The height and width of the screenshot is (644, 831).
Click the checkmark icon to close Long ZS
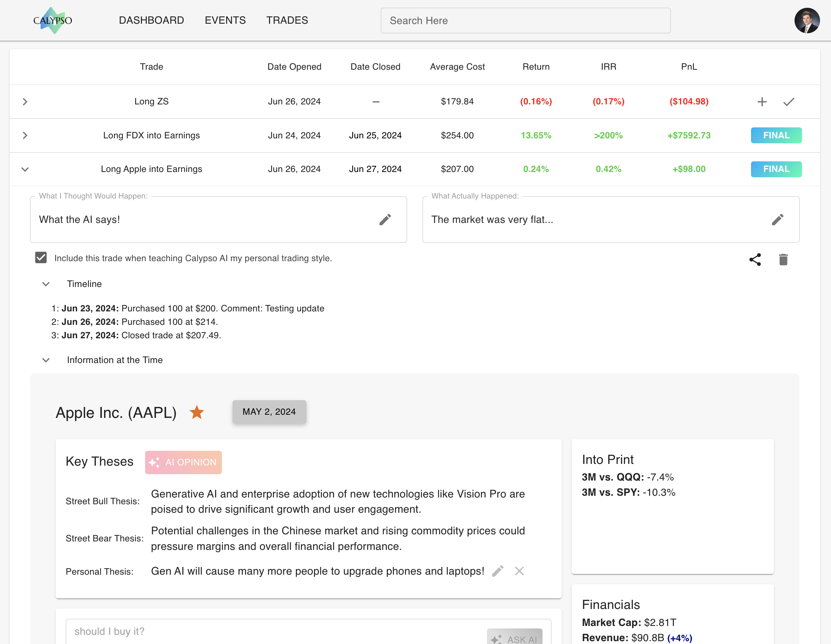tap(789, 102)
